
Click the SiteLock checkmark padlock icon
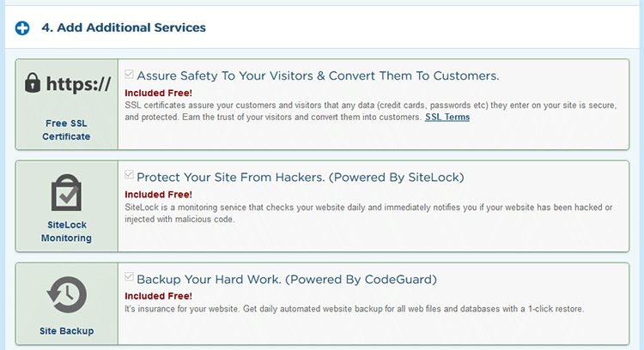click(x=66, y=192)
